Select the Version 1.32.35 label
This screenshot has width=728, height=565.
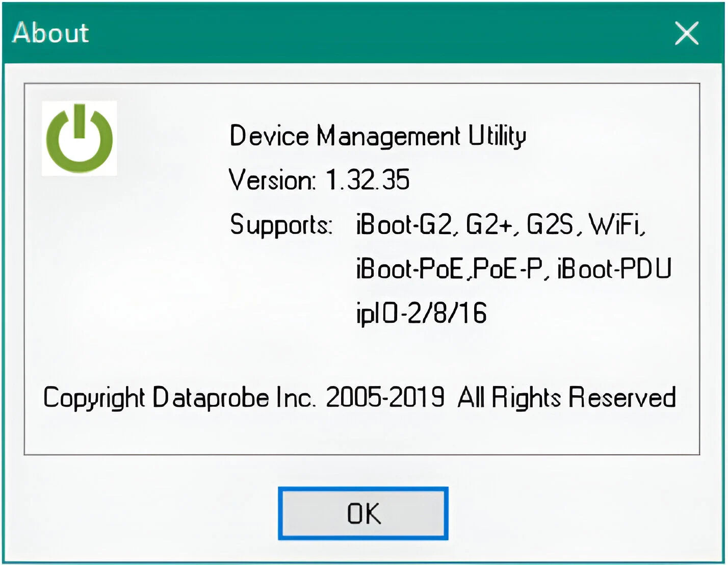pyautogui.click(x=321, y=181)
